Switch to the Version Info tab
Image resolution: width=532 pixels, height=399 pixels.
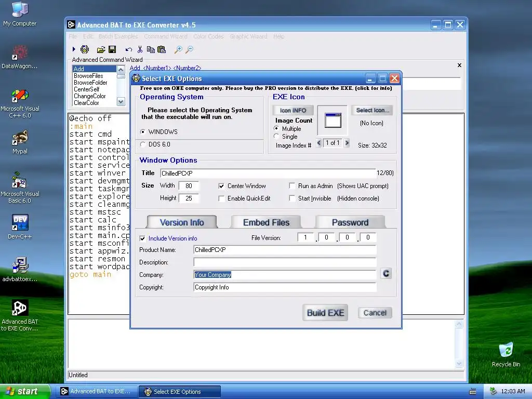182,222
